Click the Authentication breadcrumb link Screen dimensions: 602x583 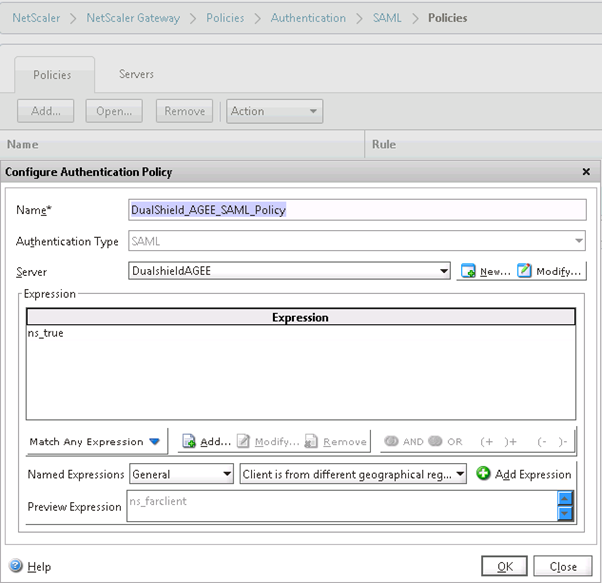coord(308,18)
